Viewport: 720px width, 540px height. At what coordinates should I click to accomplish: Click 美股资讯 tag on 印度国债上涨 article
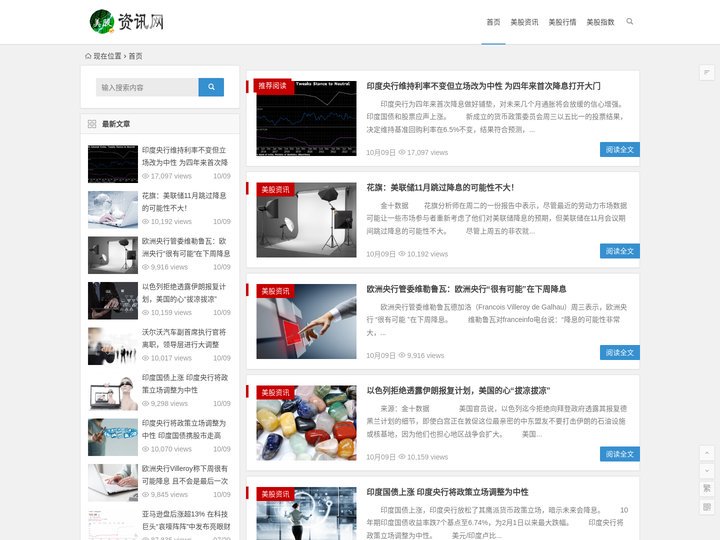[x=275, y=494]
